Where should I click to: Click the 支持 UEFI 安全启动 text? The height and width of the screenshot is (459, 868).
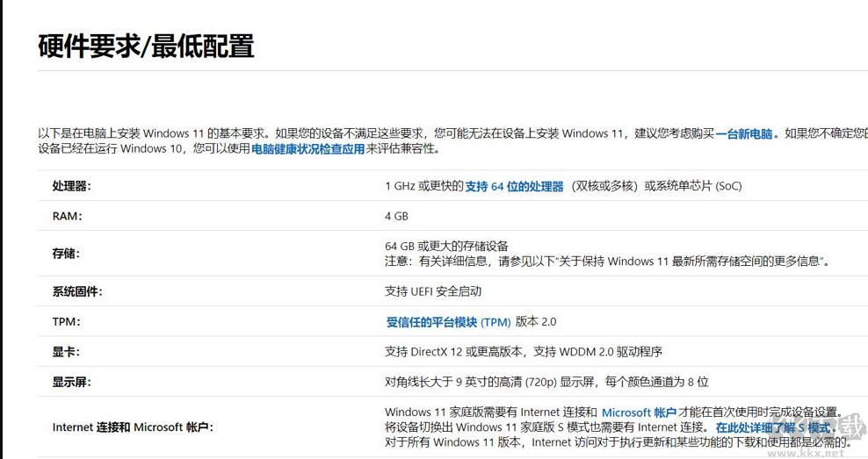click(x=433, y=291)
